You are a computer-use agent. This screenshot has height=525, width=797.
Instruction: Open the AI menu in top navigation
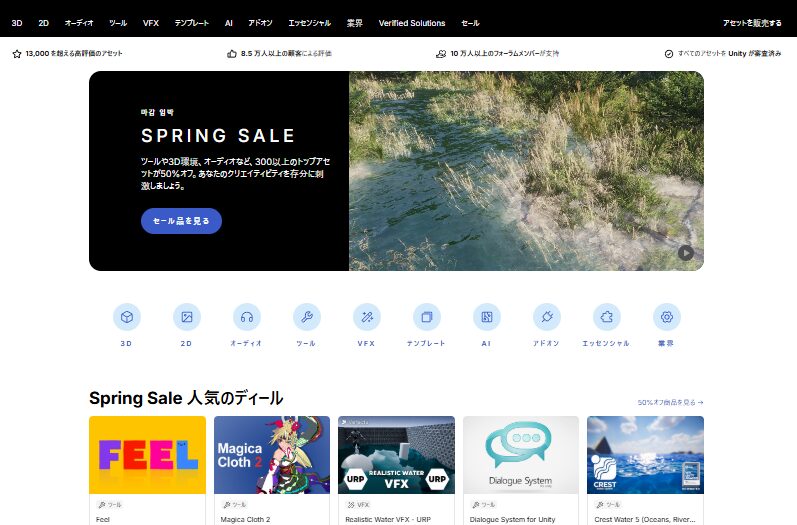click(x=229, y=23)
